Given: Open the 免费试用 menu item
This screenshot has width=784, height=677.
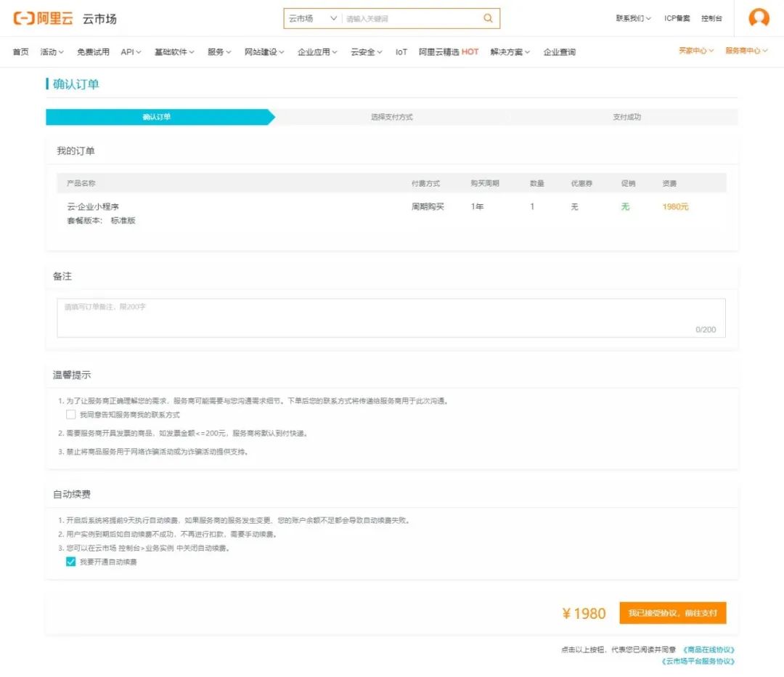Looking at the screenshot, I should (x=93, y=52).
